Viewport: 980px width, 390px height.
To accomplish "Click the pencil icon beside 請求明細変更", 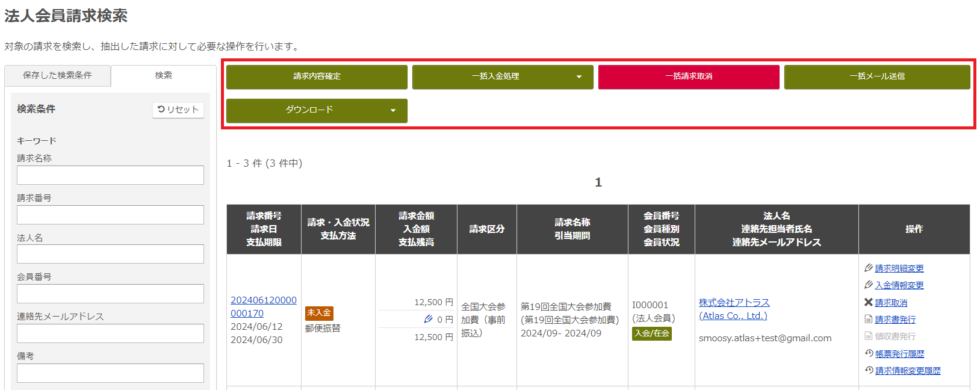I will point(869,268).
